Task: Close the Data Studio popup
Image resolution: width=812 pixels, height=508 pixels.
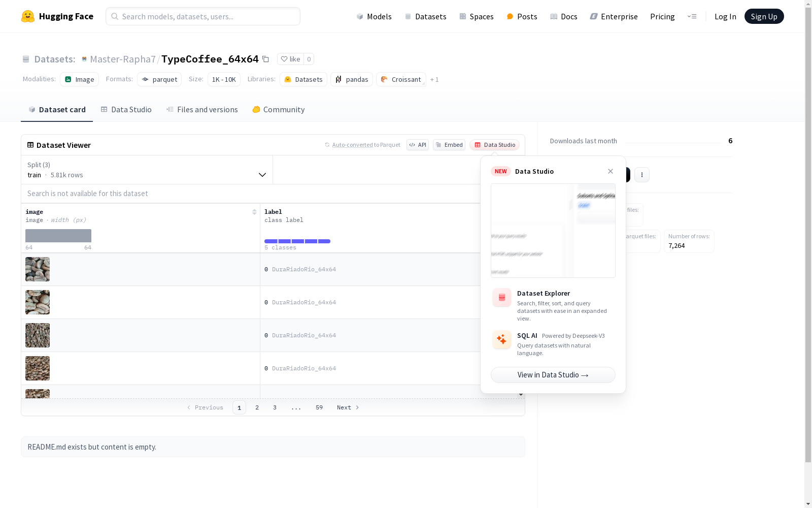Action: [611, 171]
